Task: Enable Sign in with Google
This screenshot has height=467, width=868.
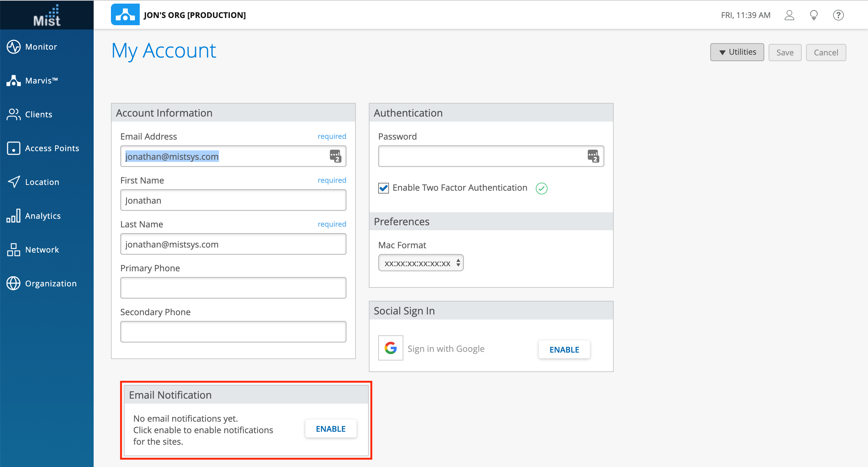Action: click(564, 350)
